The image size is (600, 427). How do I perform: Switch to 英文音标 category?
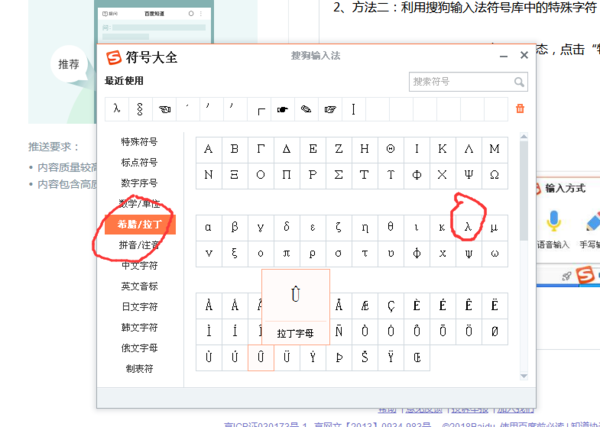pyautogui.click(x=139, y=286)
